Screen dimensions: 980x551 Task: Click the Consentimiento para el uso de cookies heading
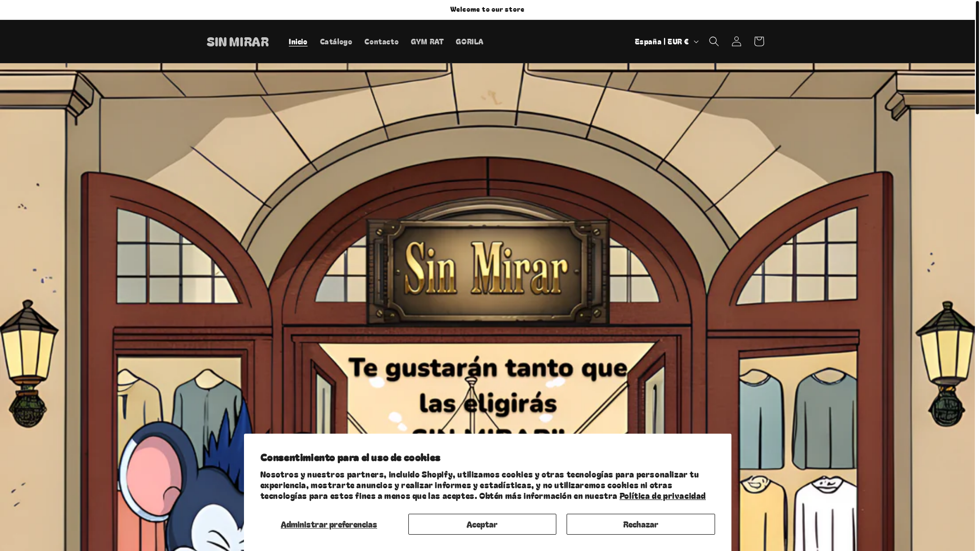coord(350,458)
